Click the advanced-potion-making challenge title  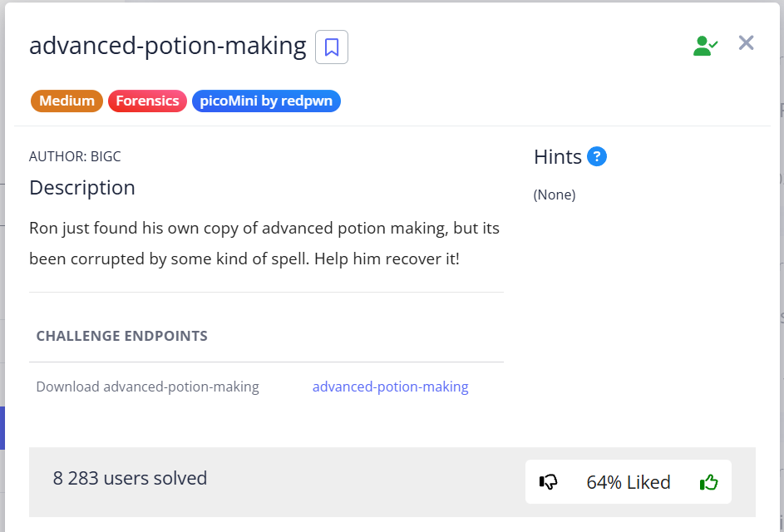pos(167,46)
